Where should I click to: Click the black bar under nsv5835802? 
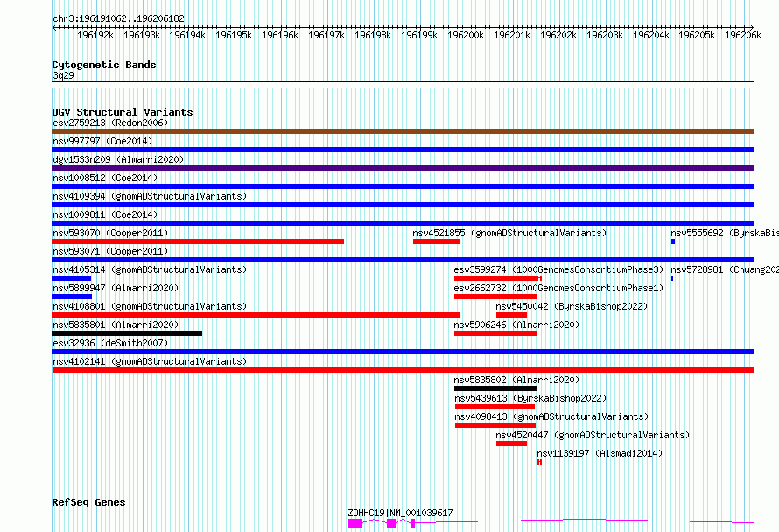point(495,388)
